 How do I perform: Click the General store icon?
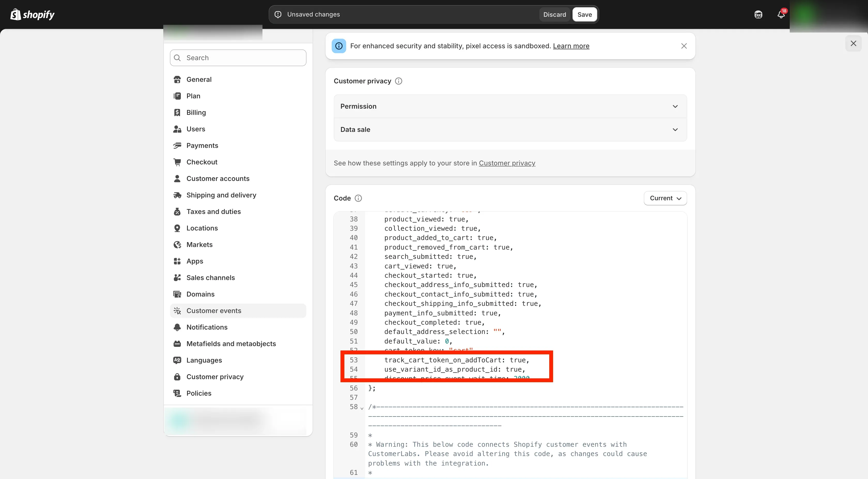pos(177,79)
